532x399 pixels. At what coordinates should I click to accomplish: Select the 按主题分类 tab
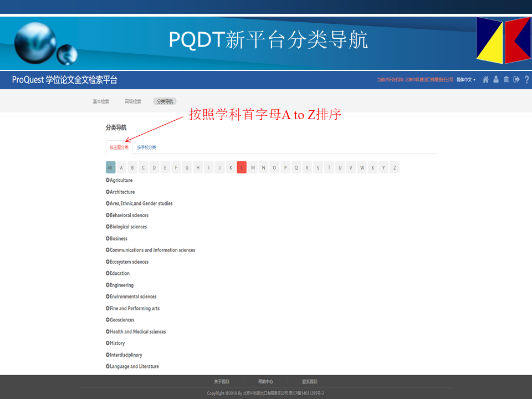tap(119, 147)
